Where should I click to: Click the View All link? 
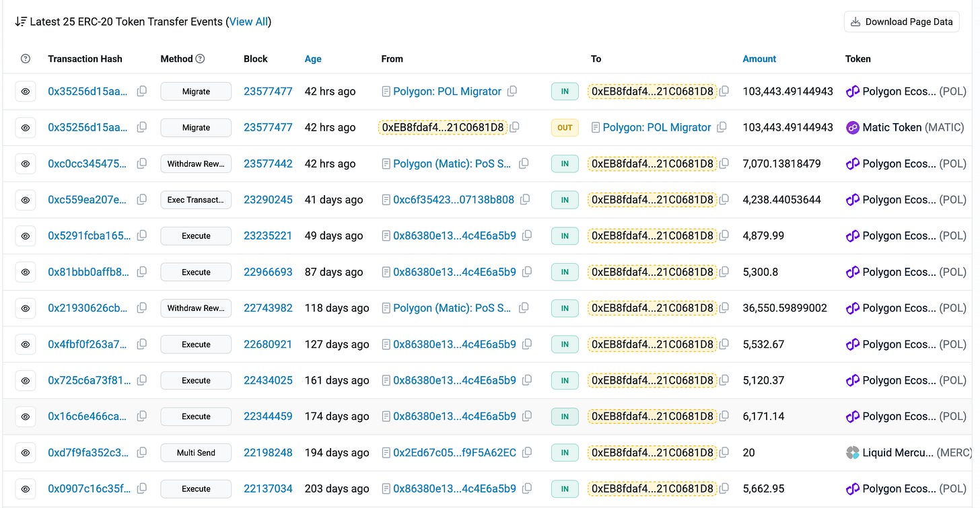(x=248, y=22)
